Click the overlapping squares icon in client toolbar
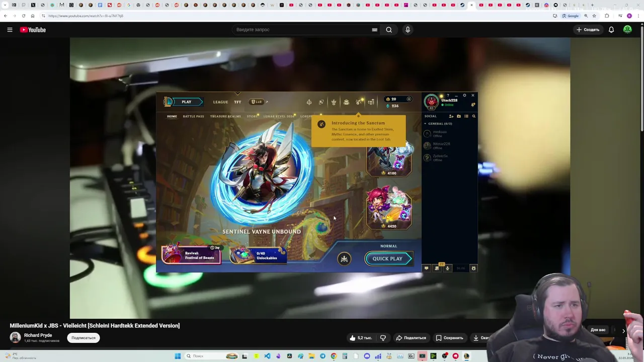 pos(321,102)
